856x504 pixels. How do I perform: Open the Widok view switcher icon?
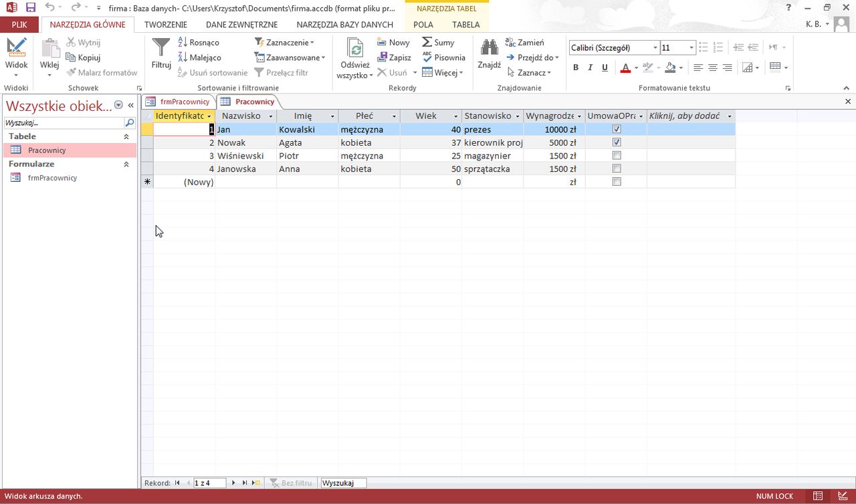click(16, 48)
